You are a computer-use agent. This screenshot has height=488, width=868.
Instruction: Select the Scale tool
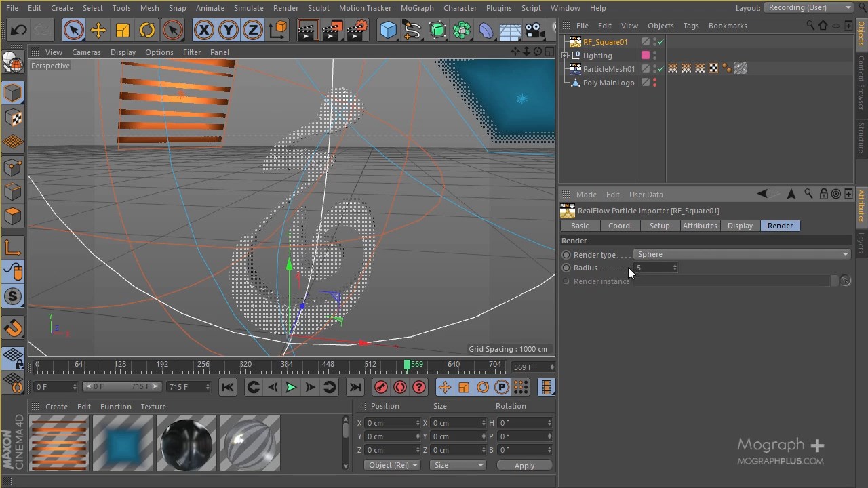point(123,30)
